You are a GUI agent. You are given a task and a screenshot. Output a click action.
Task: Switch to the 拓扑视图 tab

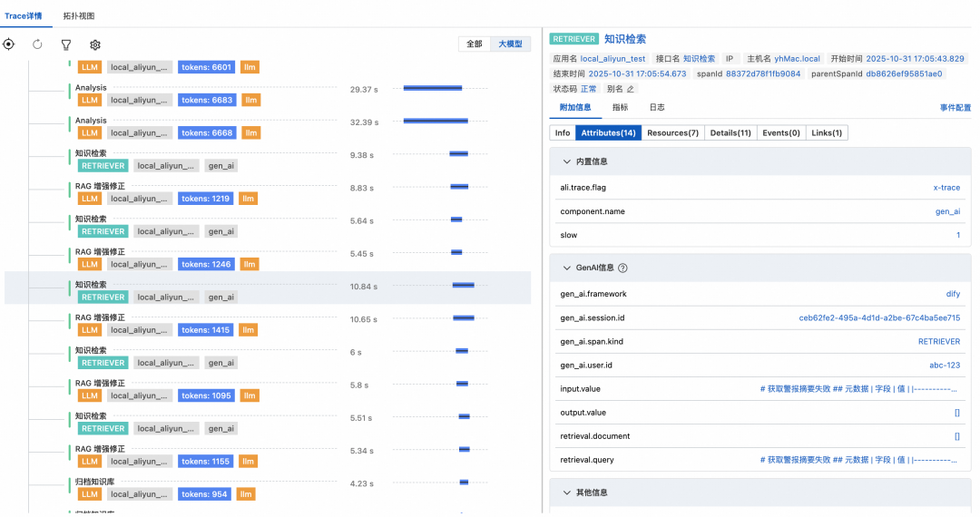(x=79, y=16)
